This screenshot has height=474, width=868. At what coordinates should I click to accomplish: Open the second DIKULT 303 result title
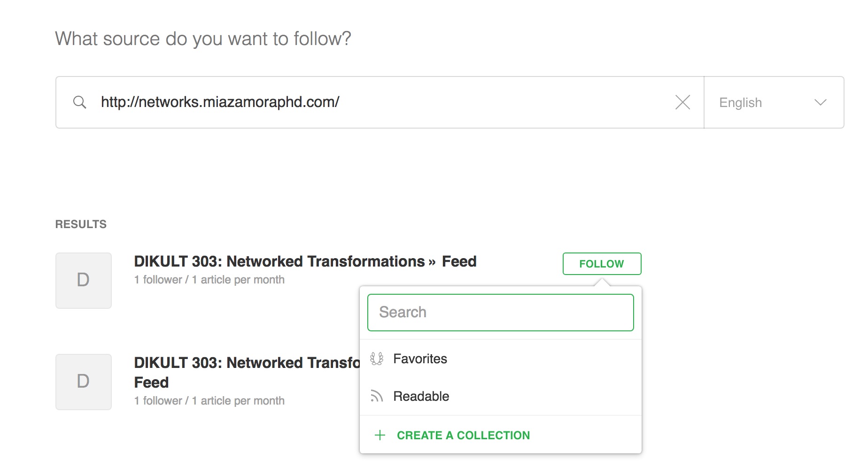tap(247, 363)
